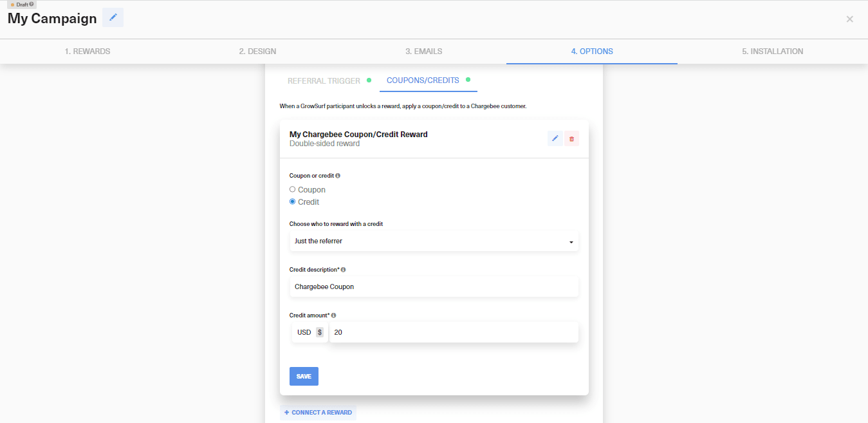Click the green status dot beside REFERRAL TRIGGER

point(369,80)
